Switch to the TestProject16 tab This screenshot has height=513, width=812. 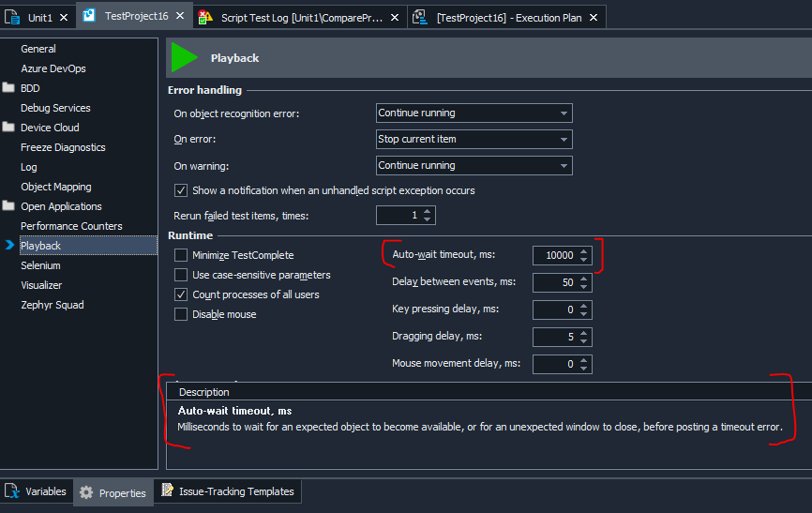coord(136,16)
